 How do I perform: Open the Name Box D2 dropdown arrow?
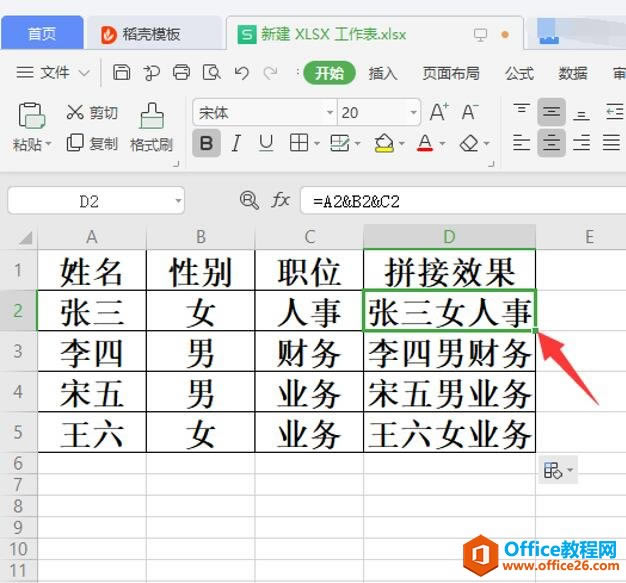pyautogui.click(x=178, y=200)
